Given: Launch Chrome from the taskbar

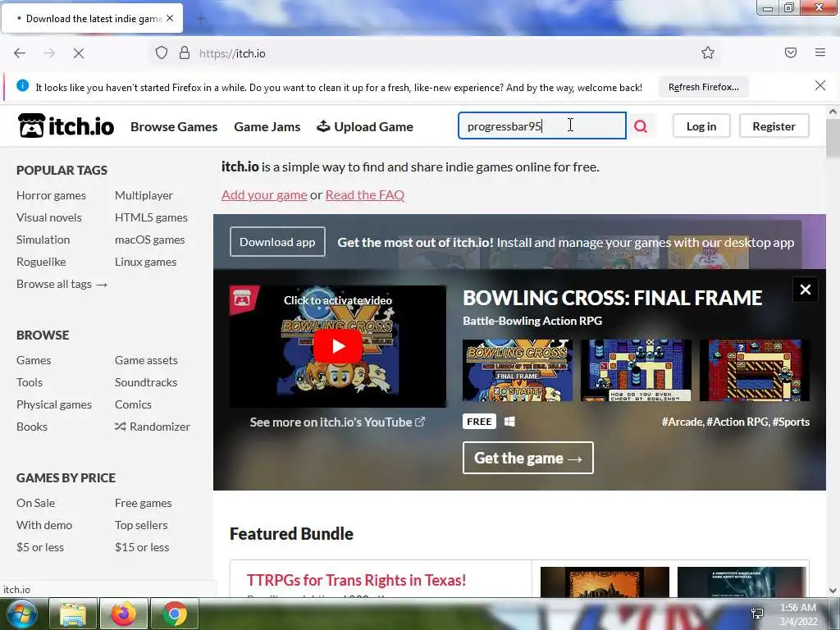Looking at the screenshot, I should [175, 614].
